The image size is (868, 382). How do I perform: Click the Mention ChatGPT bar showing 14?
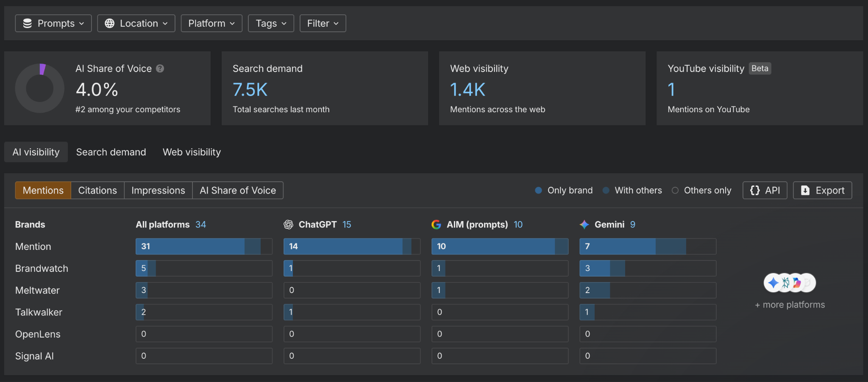point(352,246)
